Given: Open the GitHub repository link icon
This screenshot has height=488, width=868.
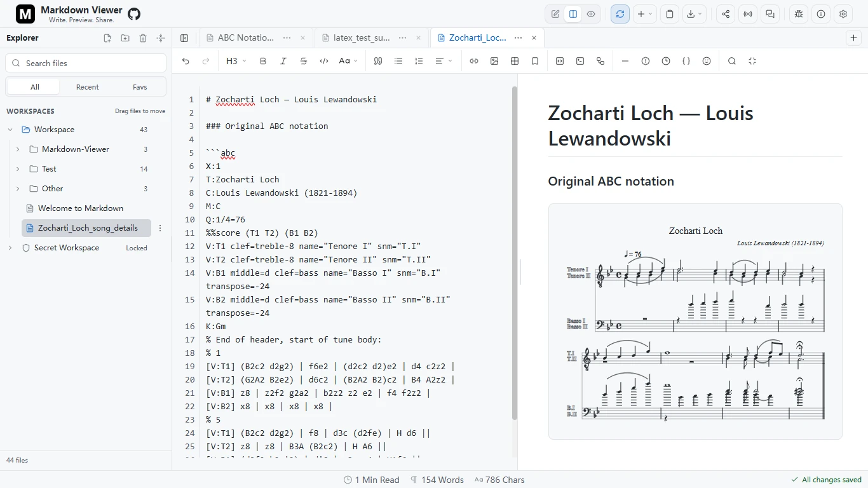Looking at the screenshot, I should [x=134, y=14].
